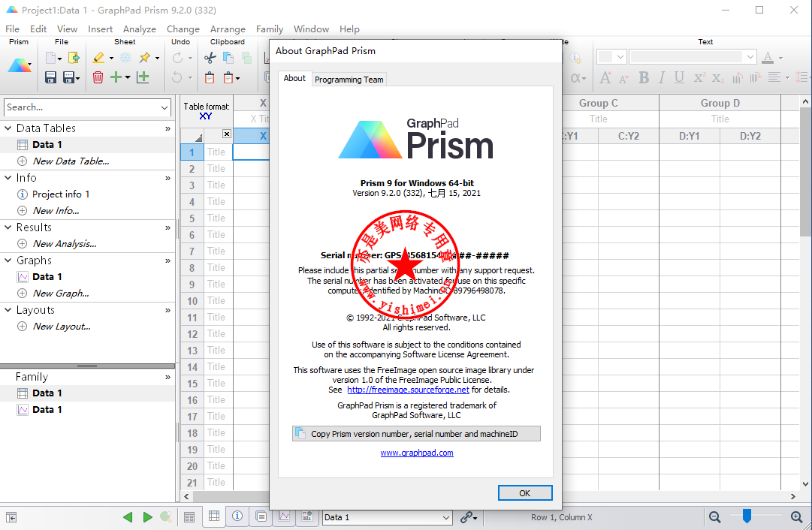This screenshot has height=530, width=812.
Task: Open the www.graphpad.com link
Action: [417, 453]
